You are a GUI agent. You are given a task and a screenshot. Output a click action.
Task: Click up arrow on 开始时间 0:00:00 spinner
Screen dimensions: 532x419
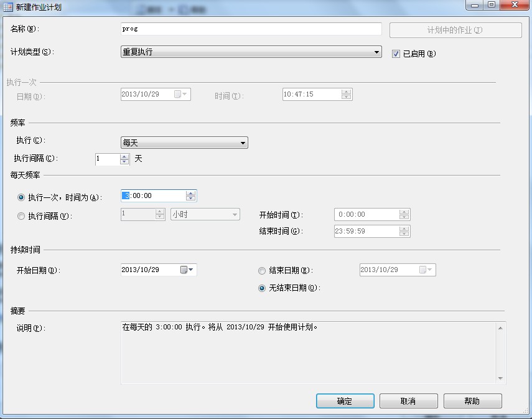point(404,212)
